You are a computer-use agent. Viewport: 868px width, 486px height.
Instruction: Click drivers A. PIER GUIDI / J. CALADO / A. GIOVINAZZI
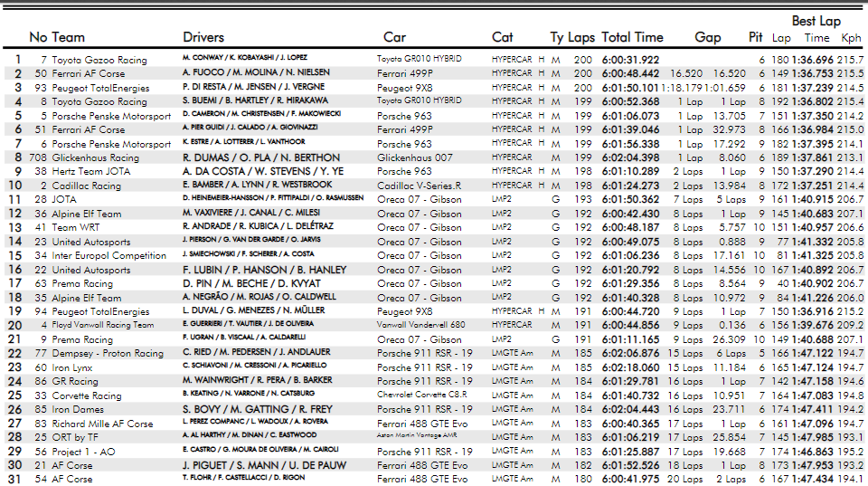click(250, 128)
